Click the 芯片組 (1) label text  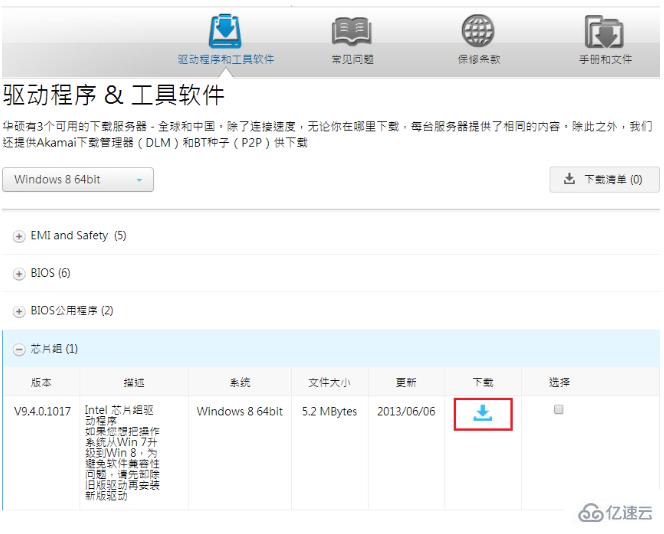click(x=54, y=349)
